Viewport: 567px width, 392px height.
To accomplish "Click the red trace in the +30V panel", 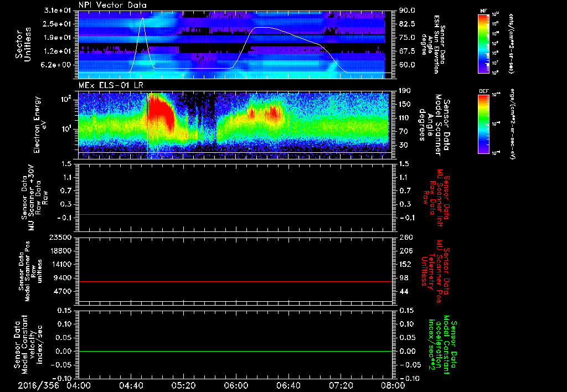I will point(235,214).
